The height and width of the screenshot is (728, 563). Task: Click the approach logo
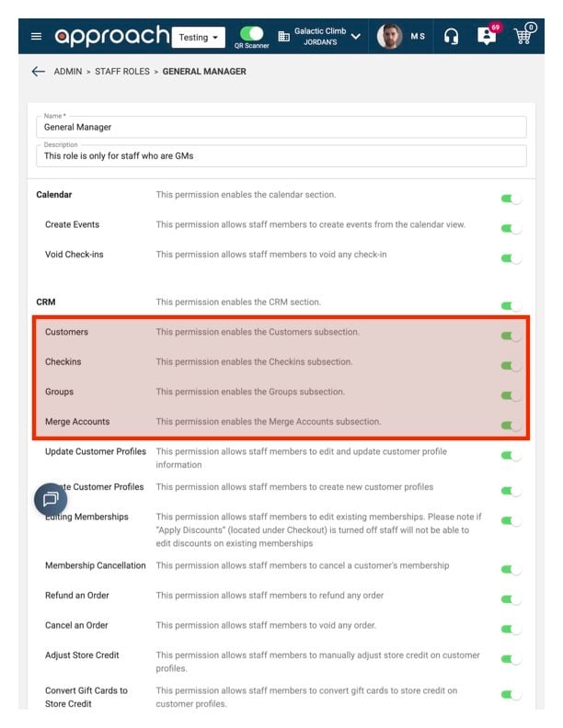tap(112, 36)
